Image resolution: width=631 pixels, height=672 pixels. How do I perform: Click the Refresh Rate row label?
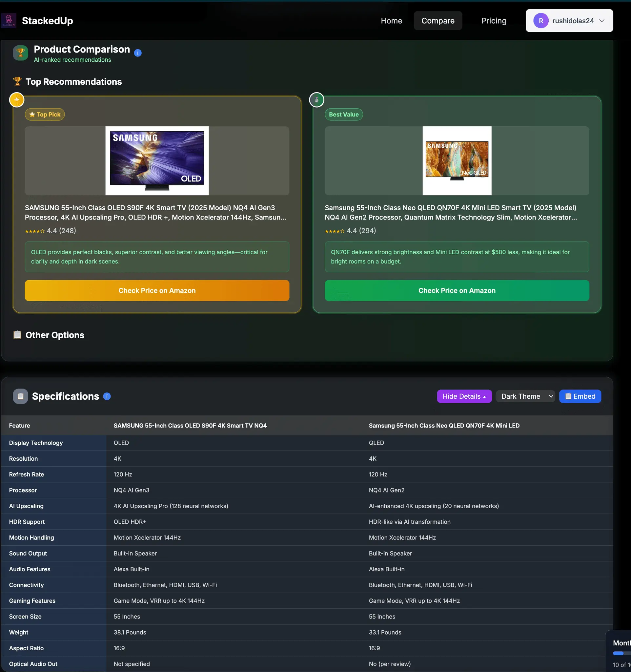coord(26,474)
